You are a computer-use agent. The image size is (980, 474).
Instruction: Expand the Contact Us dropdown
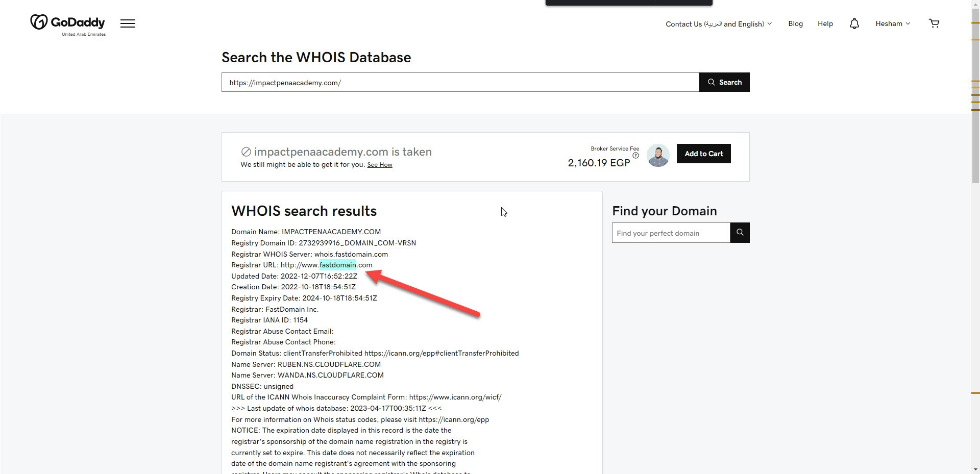pyautogui.click(x=718, y=24)
